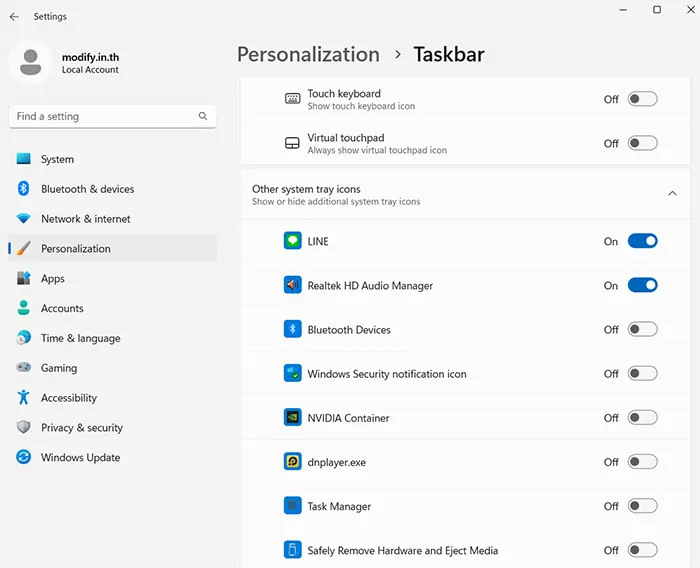Screen dimensions: 700x568
Task: Disable the Realtek HD Audio Manager toggle
Action: click(642, 285)
